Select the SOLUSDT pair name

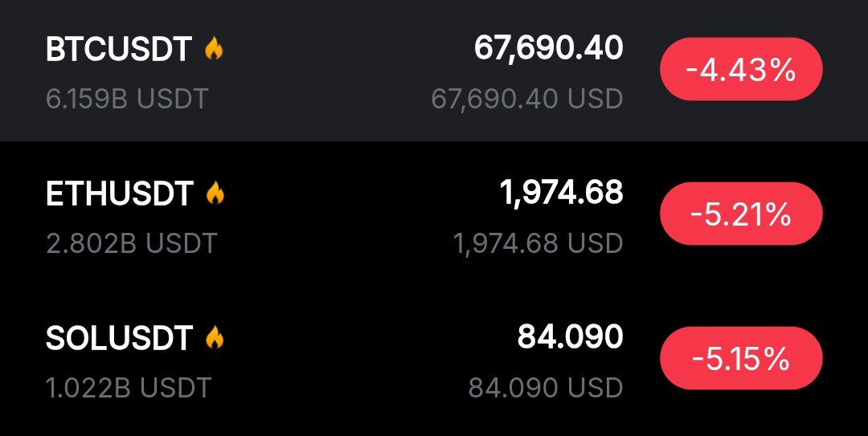(119, 338)
